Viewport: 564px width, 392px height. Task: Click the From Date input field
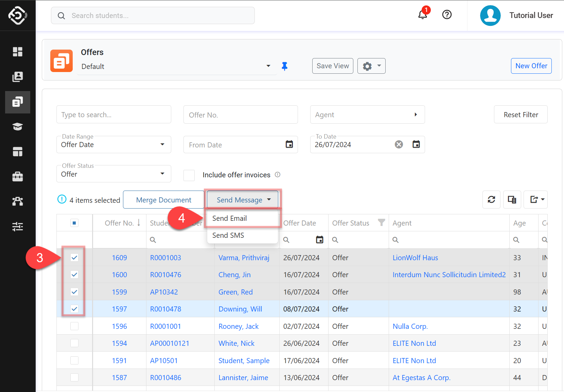click(241, 145)
